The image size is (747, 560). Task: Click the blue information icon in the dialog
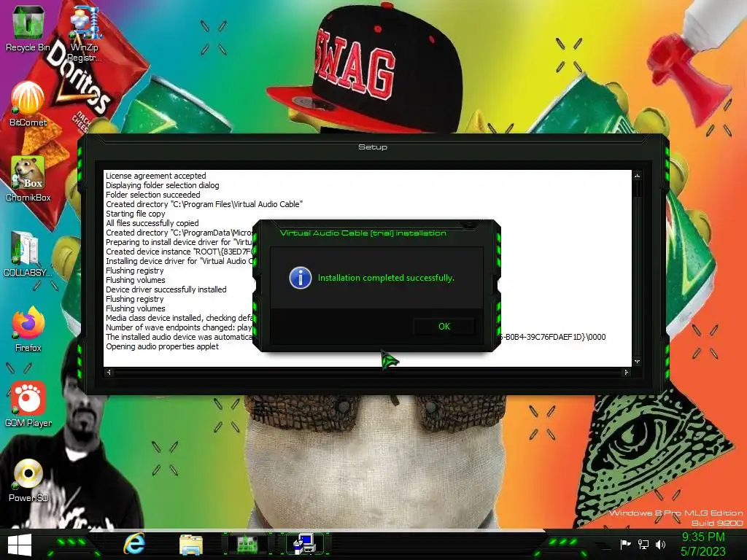pos(300,278)
